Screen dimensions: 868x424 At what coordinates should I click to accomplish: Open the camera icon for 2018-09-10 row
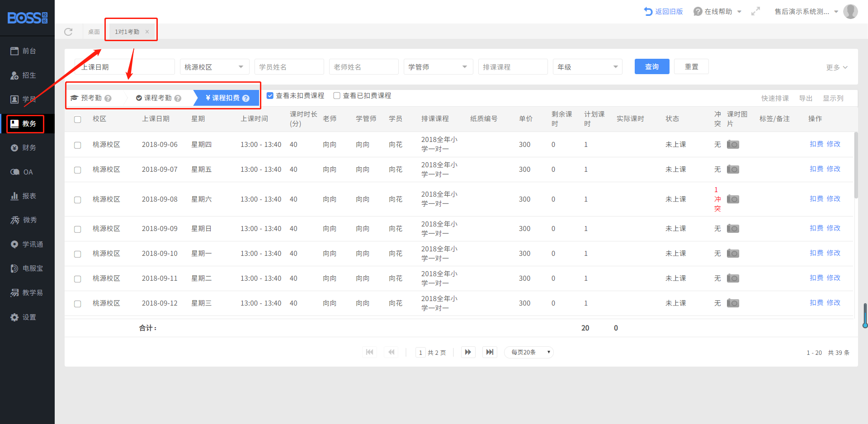733,254
